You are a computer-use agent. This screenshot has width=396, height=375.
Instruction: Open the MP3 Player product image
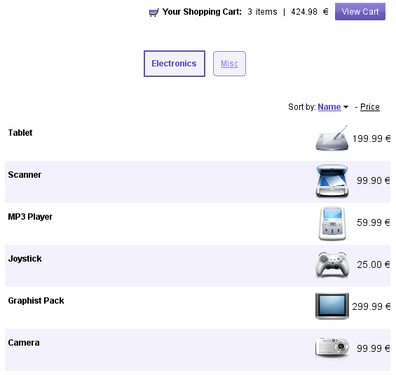332,223
